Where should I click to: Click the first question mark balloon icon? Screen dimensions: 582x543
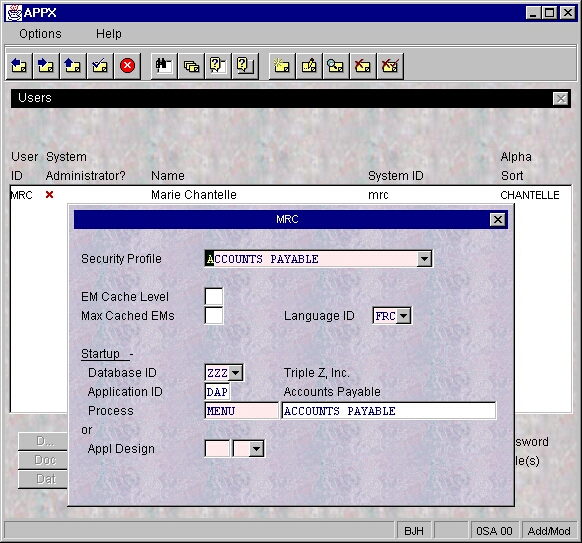point(218,66)
